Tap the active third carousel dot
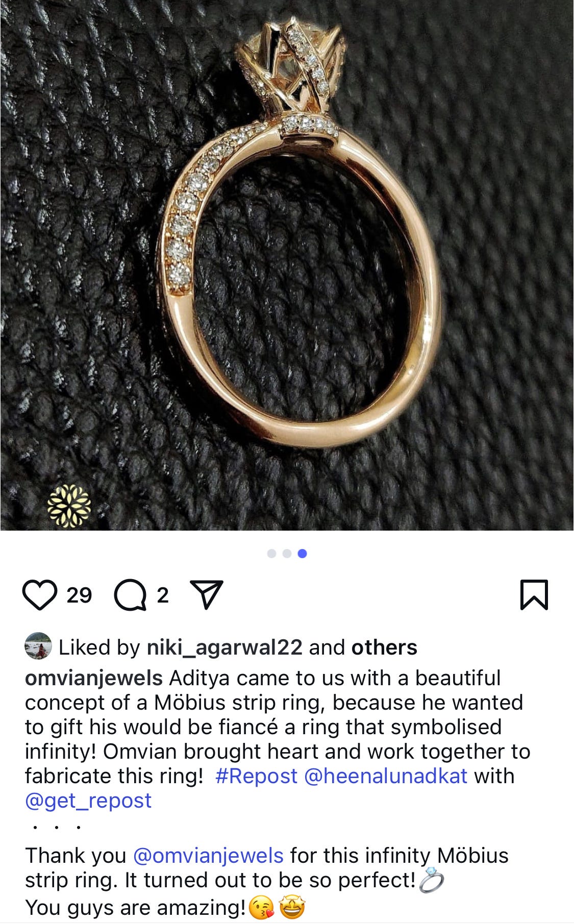 [x=302, y=554]
